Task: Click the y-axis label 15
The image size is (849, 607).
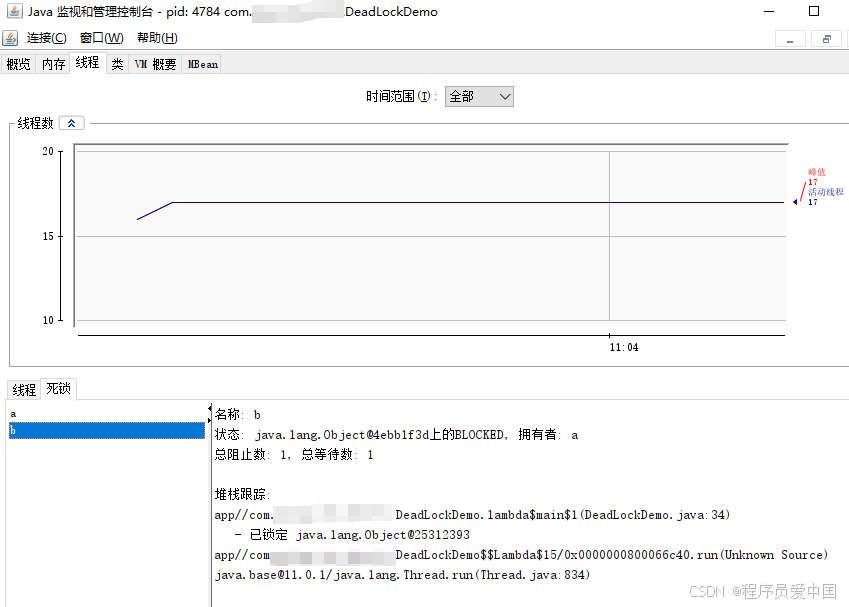Action: (x=48, y=237)
